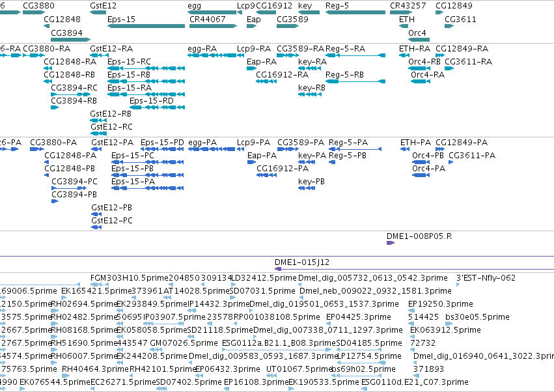Click transcript GstE12-RC
This screenshot has height=392, width=554.
[111, 126]
